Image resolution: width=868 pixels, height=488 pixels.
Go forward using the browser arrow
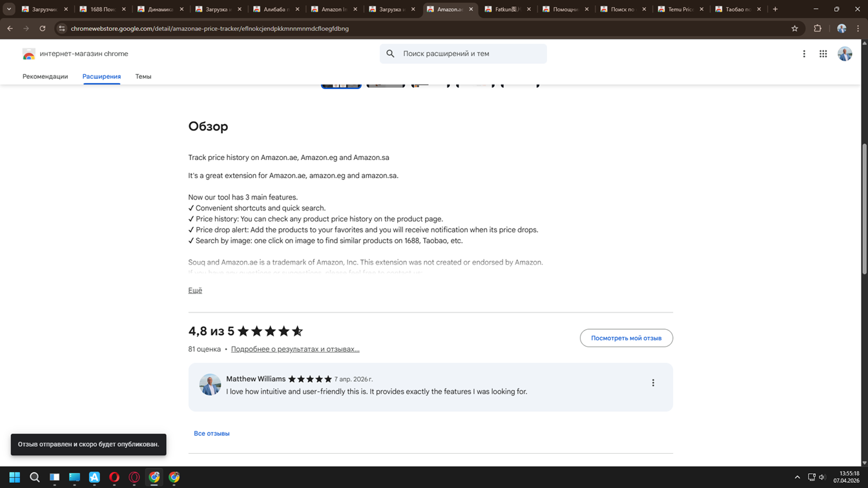click(x=26, y=28)
